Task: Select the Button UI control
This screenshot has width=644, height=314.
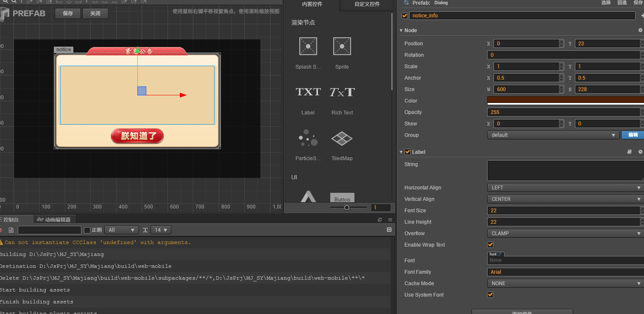Action: coord(342,198)
